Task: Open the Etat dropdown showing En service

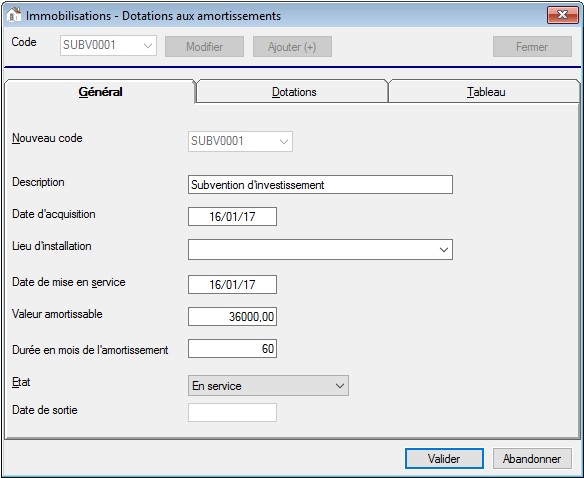Action: coord(269,386)
